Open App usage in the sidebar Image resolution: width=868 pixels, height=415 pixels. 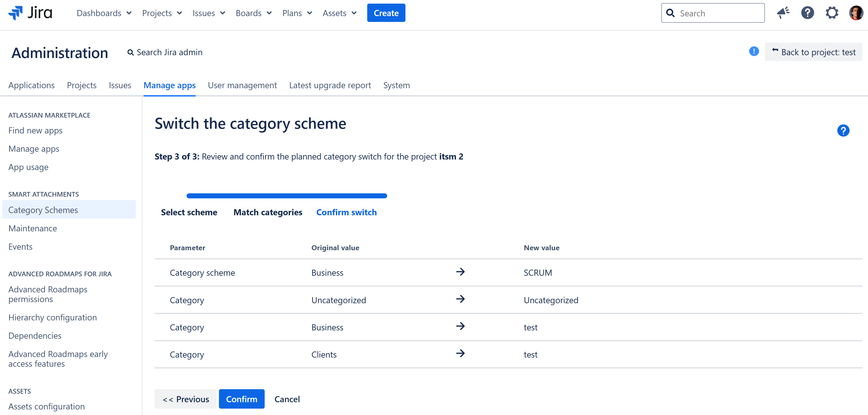pyautogui.click(x=28, y=167)
